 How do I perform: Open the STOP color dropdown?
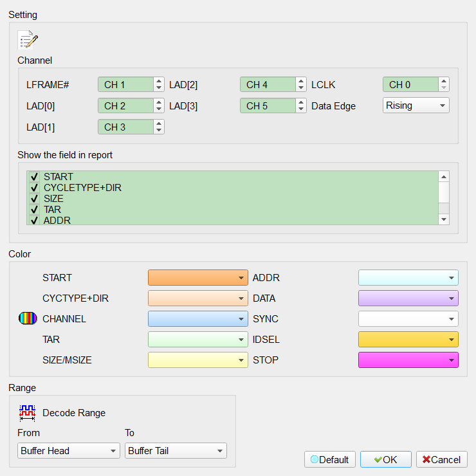[408, 360]
